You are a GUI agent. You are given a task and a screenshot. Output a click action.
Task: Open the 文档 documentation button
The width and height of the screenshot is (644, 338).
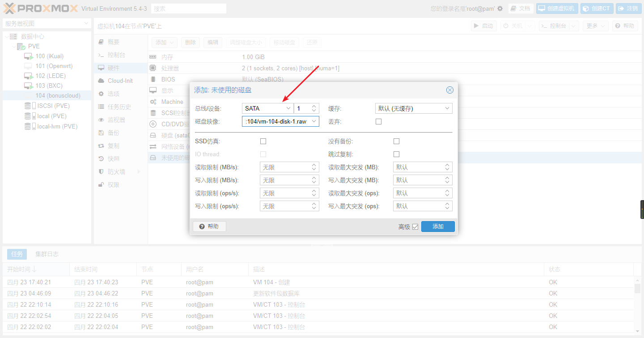click(521, 9)
